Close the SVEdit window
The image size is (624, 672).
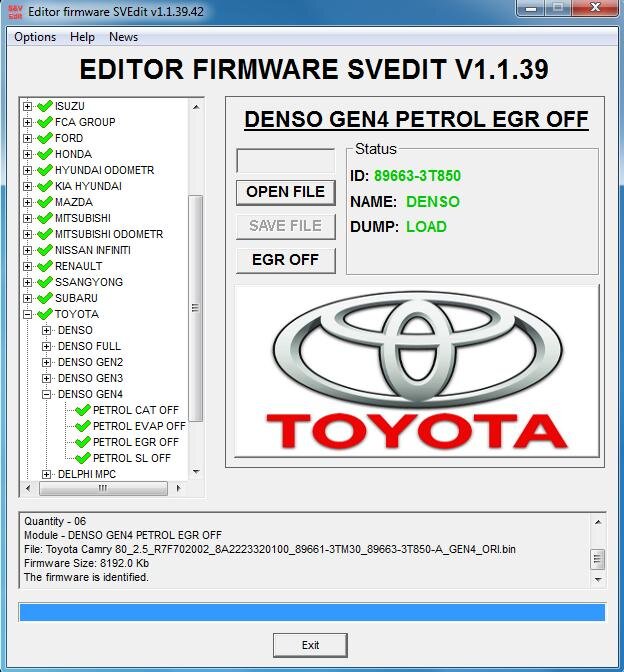click(x=595, y=7)
